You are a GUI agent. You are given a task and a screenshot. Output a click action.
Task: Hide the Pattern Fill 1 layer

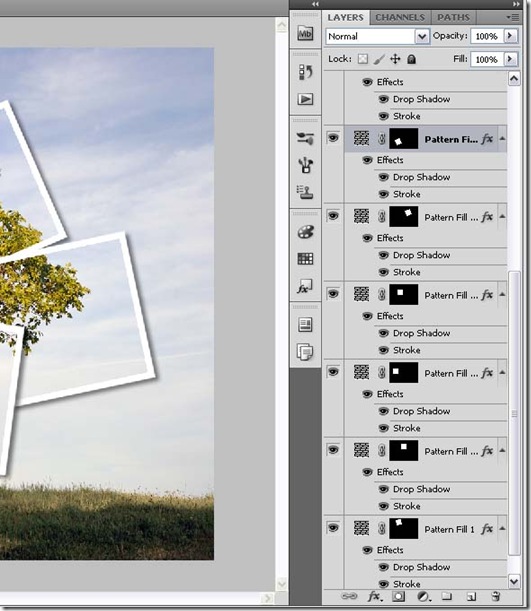tap(333, 528)
